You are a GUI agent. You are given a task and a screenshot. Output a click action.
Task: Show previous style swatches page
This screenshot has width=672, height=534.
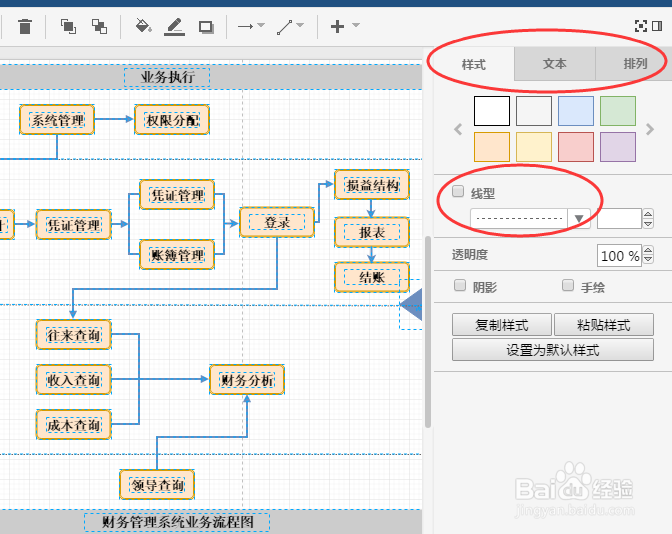coord(458,129)
